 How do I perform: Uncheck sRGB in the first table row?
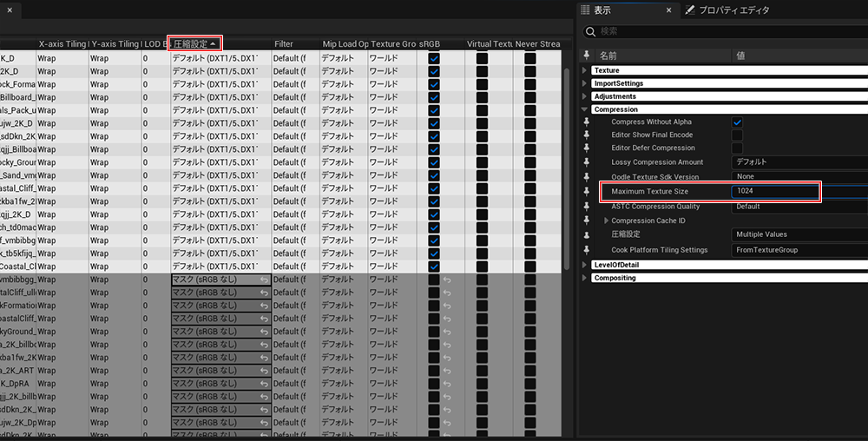coord(434,58)
